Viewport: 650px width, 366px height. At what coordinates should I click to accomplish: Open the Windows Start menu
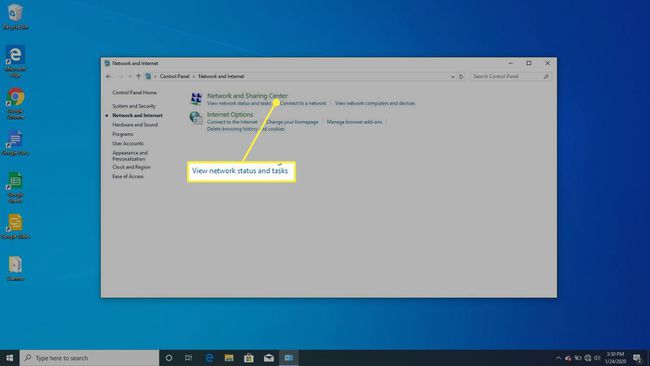pos(10,358)
